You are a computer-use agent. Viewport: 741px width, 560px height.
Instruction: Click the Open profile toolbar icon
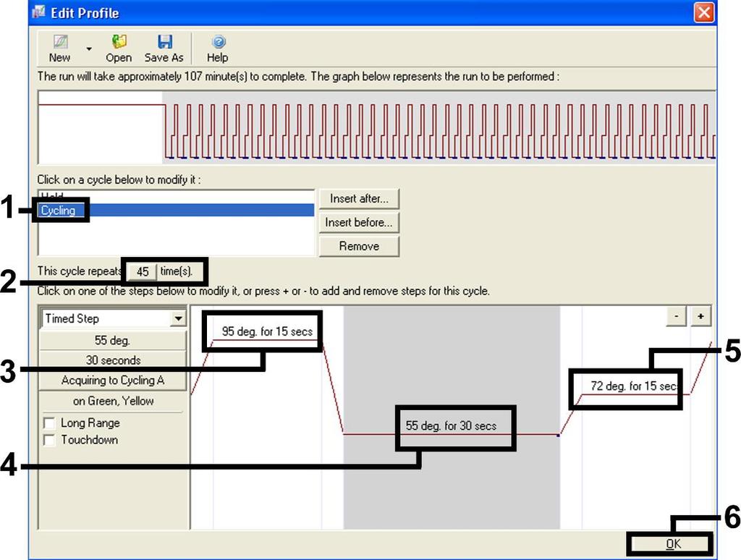[x=119, y=48]
